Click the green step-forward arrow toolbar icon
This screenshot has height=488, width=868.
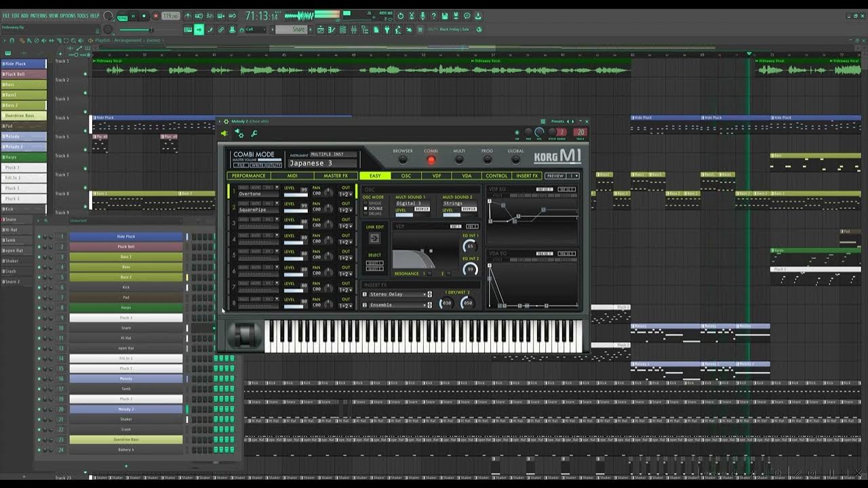point(199,29)
